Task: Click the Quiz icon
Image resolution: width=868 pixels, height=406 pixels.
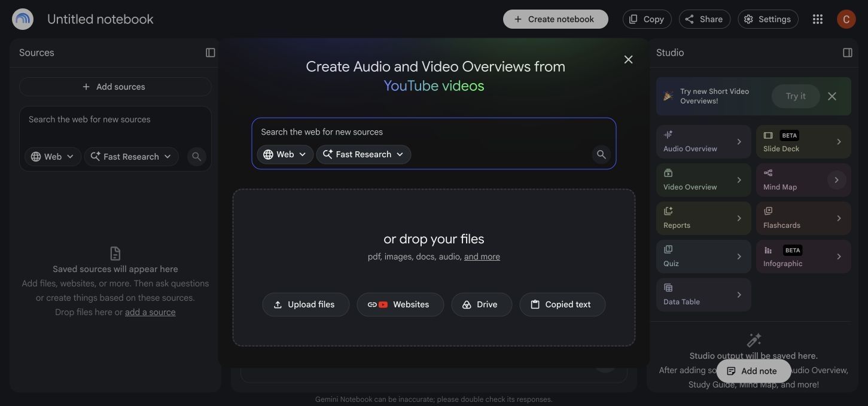Action: coord(668,249)
